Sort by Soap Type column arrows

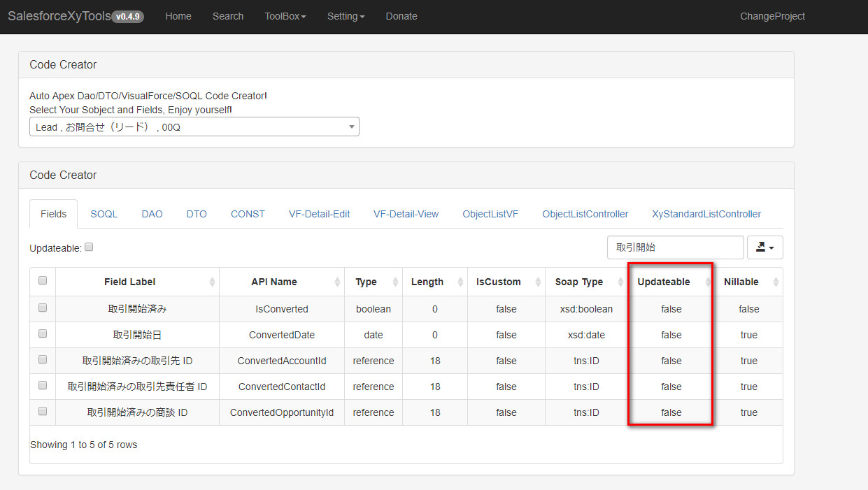pos(621,282)
